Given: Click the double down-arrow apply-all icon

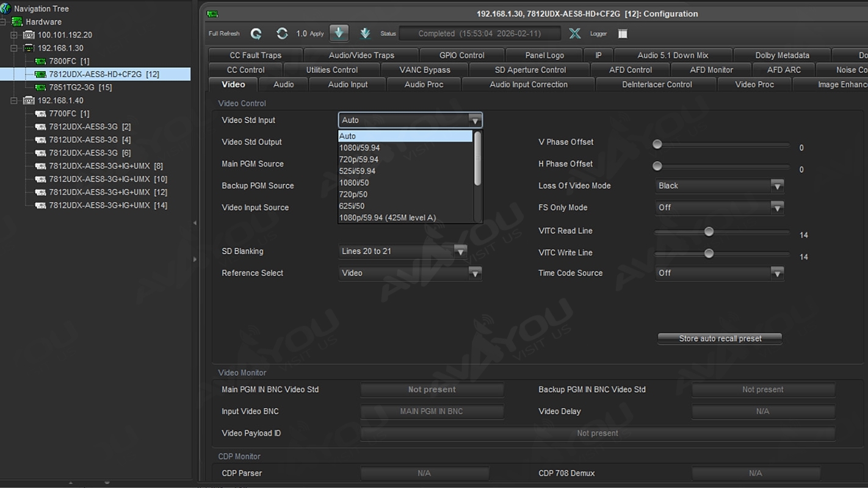Looking at the screenshot, I should pos(365,34).
